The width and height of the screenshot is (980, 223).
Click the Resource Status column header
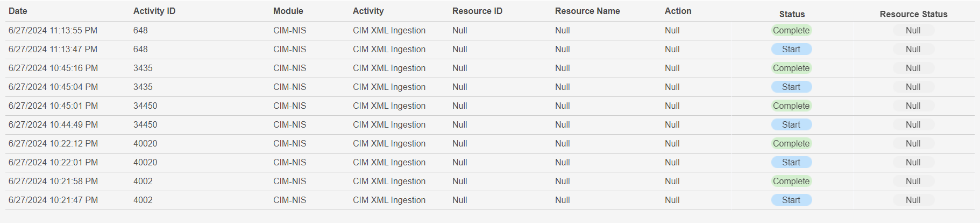[913, 14]
